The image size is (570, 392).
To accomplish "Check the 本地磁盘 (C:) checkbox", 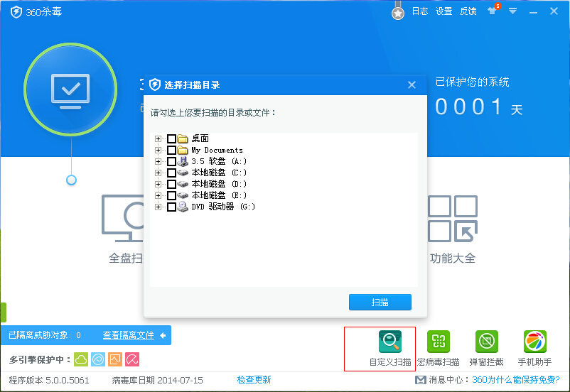I will coord(171,173).
